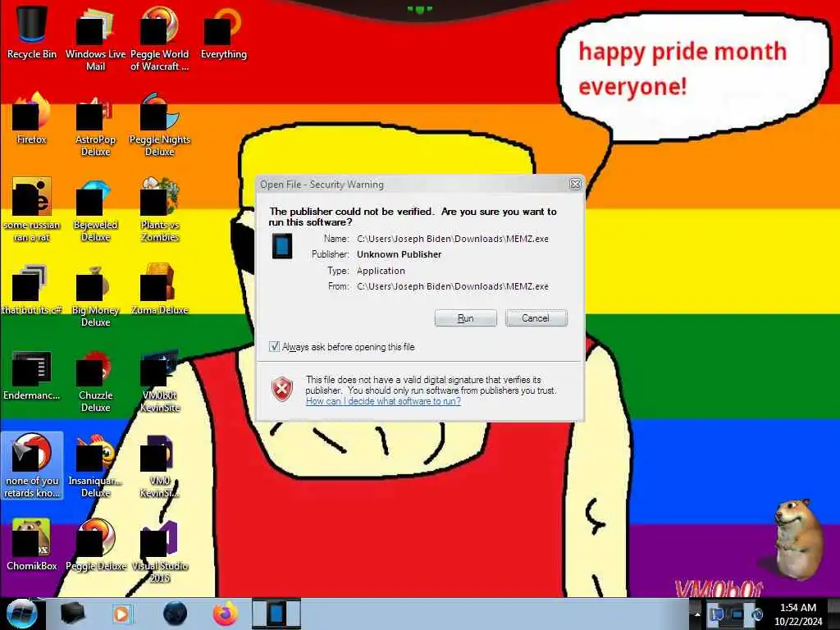Image resolution: width=840 pixels, height=630 pixels.
Task: Show hidden system tray icons arrow
Action: [697, 614]
